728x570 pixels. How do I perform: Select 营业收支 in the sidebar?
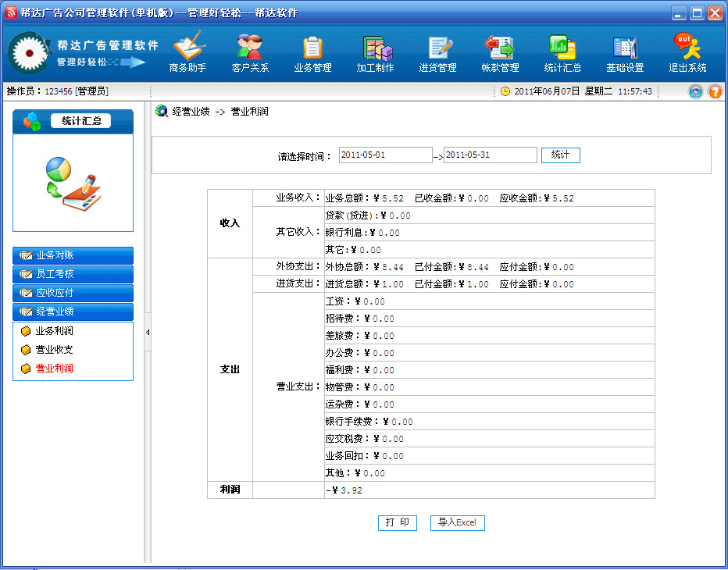tap(54, 350)
